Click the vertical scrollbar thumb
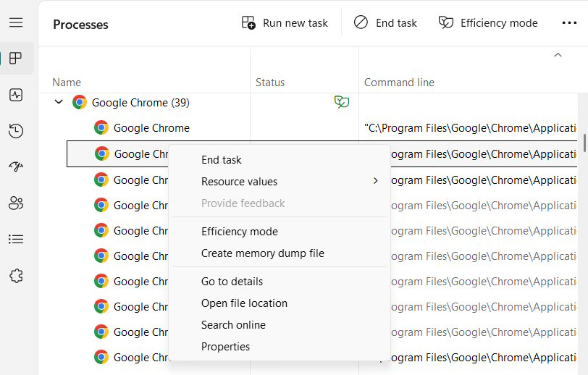The width and height of the screenshot is (588, 375). point(584,143)
